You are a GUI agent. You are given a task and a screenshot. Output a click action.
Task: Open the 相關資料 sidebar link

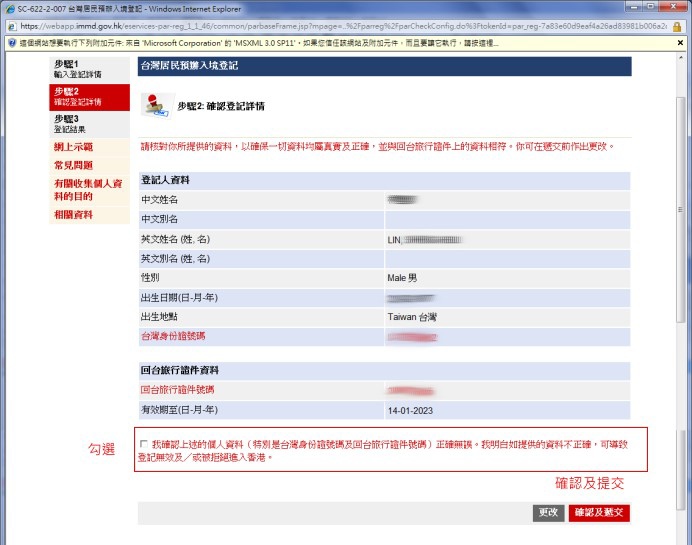73,215
